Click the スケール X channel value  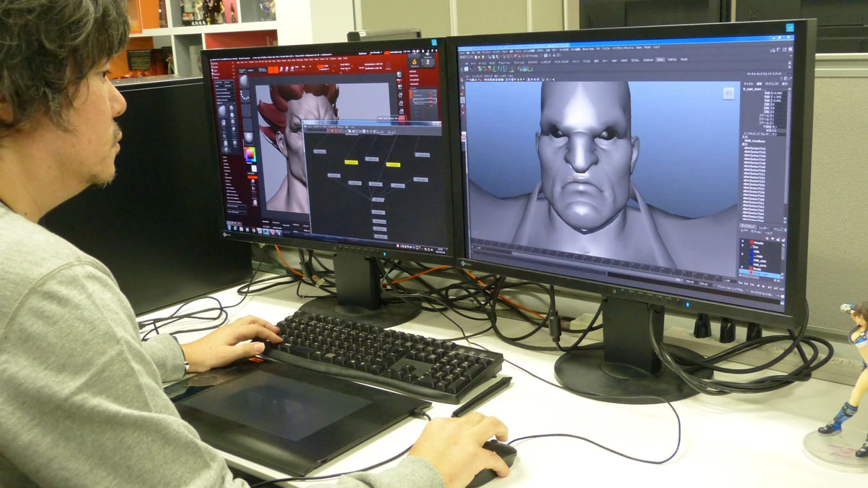click(780, 116)
